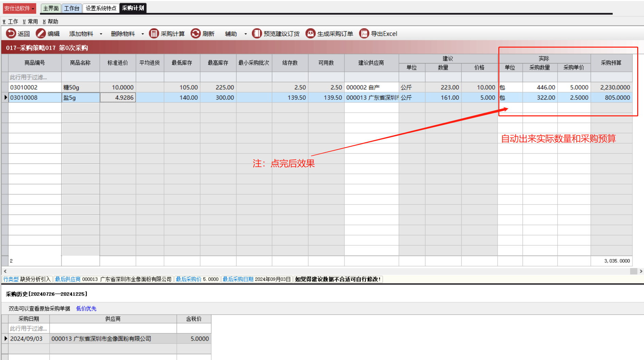
Task: Click the 采购日期 filter field in history
Action: coord(29,328)
